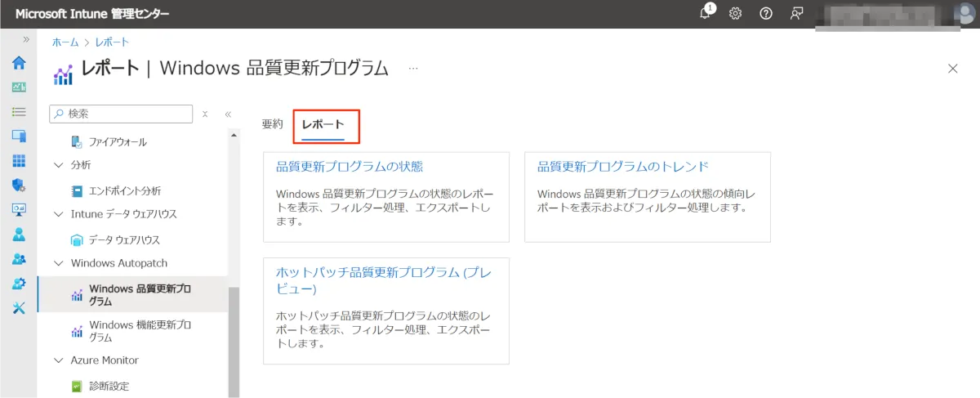Click menu scrollbar up arrow
This screenshot has width=980, height=398.
pos(234,135)
